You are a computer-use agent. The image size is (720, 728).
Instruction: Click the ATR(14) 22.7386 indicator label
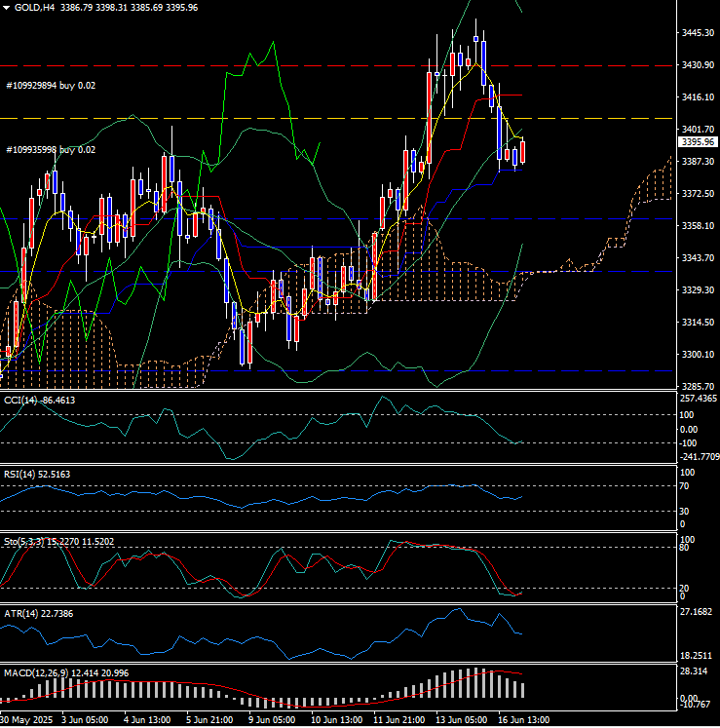39,613
